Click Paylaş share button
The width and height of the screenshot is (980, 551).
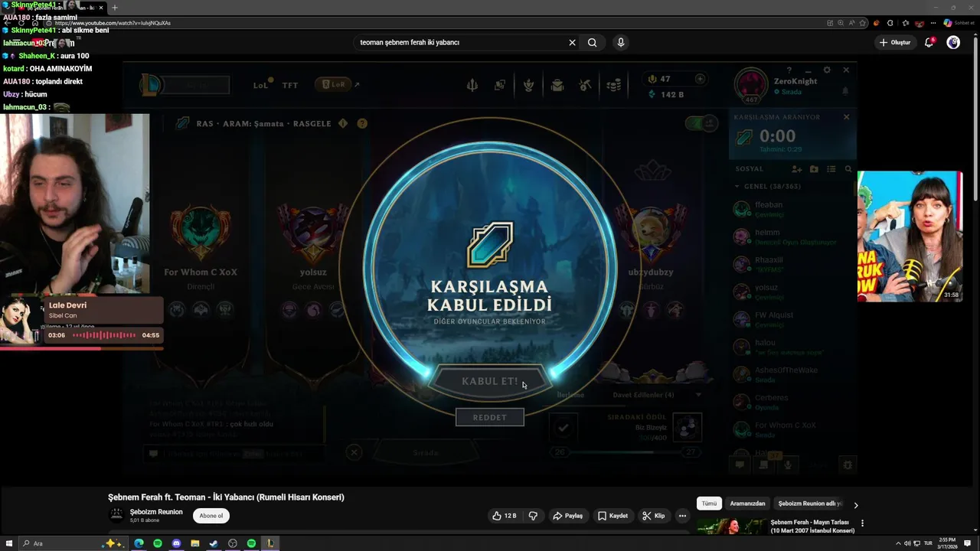pyautogui.click(x=568, y=516)
